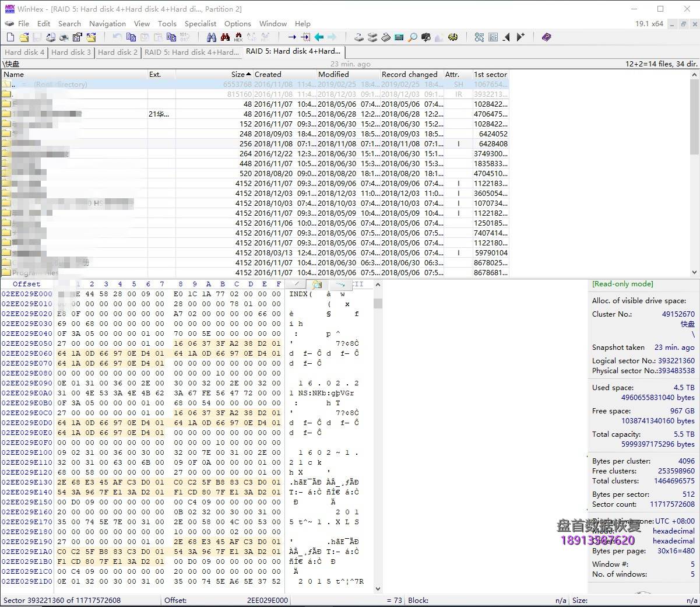Click the Open RAM memory chip icon

coord(385,37)
